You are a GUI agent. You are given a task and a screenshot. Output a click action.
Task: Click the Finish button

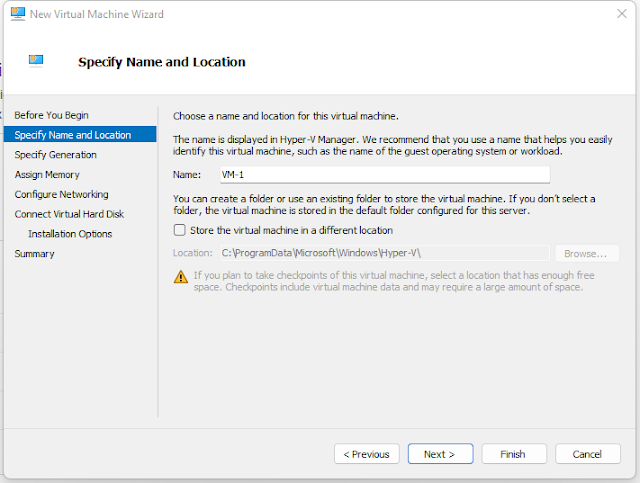(x=514, y=454)
